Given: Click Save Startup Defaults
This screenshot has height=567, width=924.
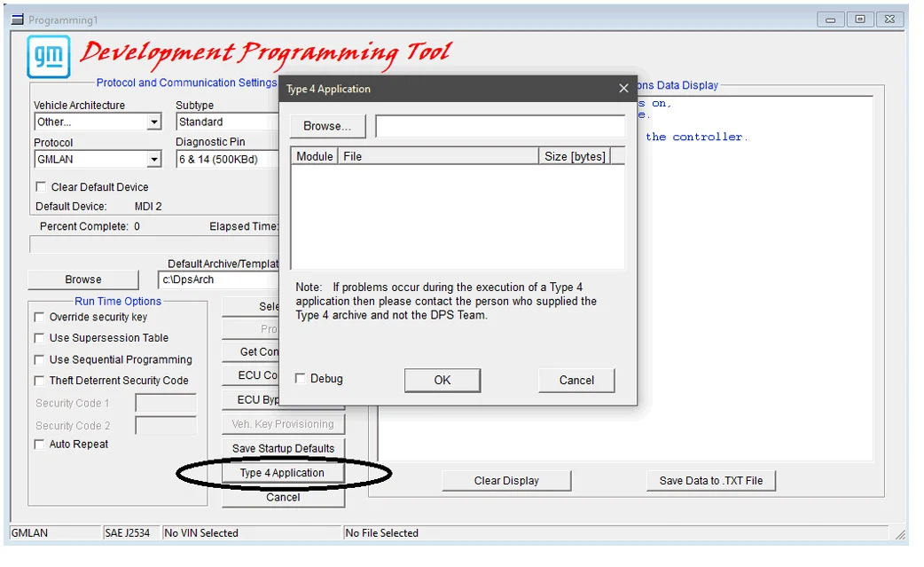Looking at the screenshot, I should pos(283,448).
